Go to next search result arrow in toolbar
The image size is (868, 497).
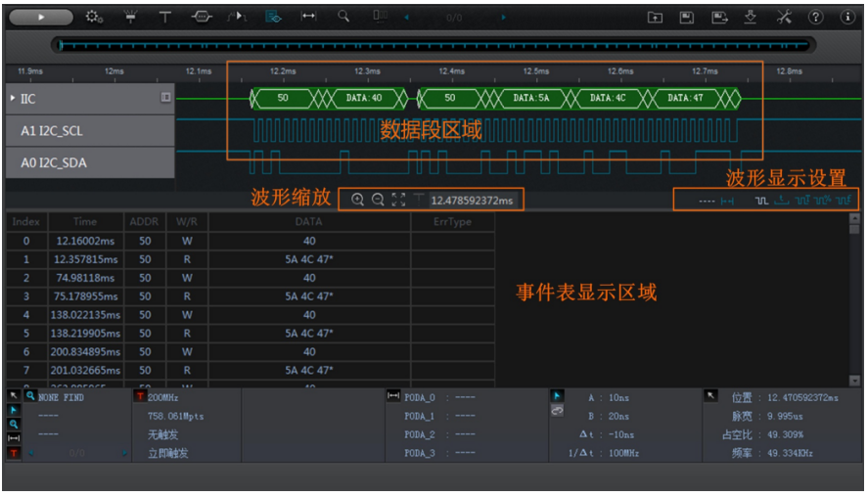click(503, 18)
